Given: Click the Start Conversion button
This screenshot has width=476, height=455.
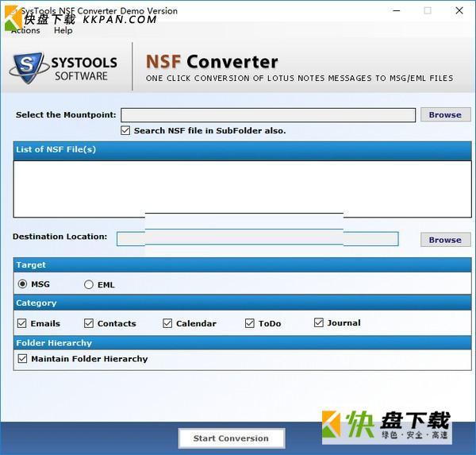Looking at the screenshot, I should (232, 438).
